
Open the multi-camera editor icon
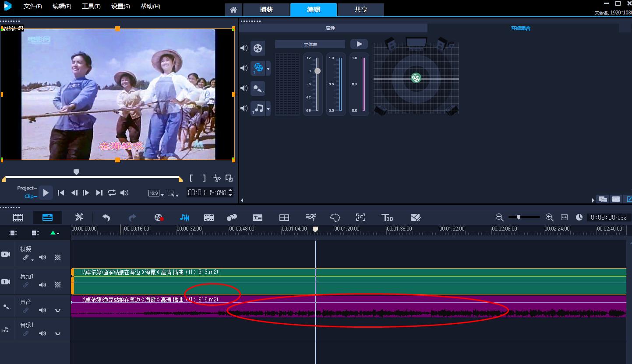(284, 217)
